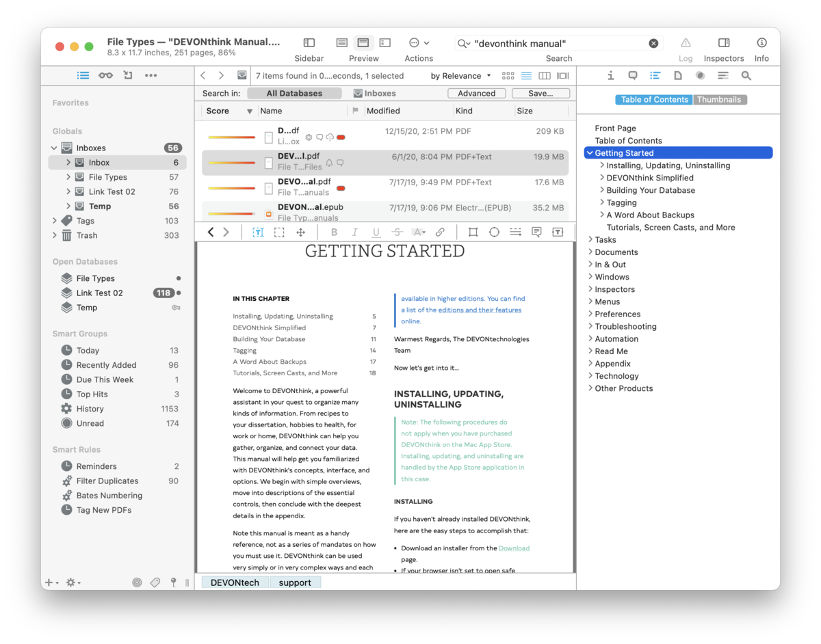Select the rectangular selection tool
Viewport: 821px width, 644px height.
[x=279, y=232]
